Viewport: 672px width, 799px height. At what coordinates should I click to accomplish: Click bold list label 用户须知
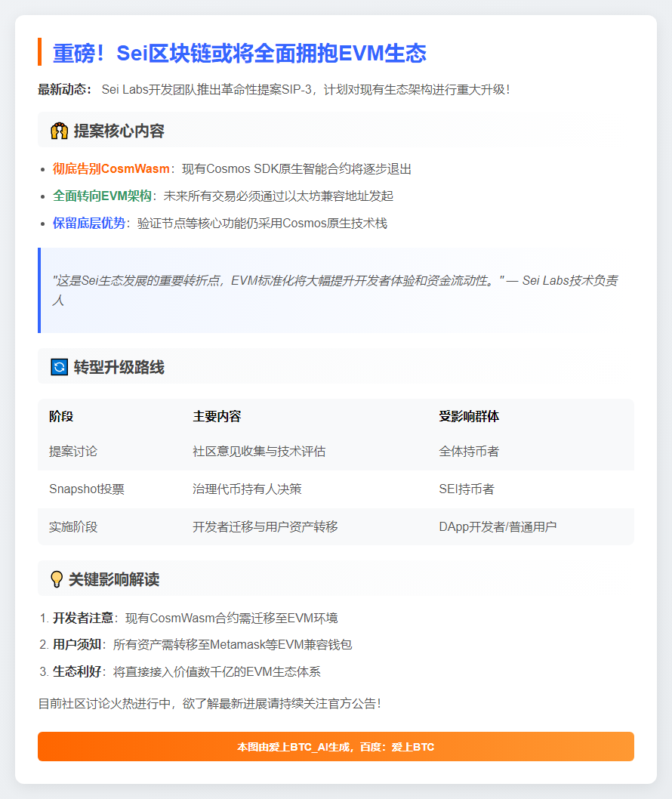click(x=77, y=644)
